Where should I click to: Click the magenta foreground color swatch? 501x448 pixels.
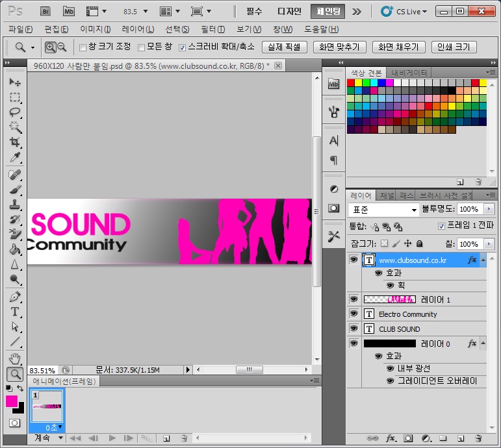(x=12, y=401)
